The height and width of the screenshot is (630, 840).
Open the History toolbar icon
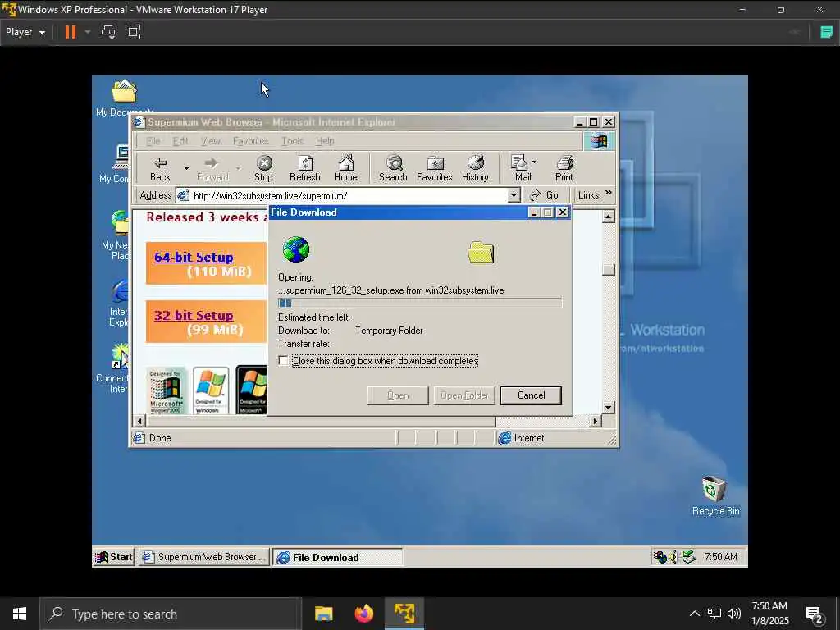pyautogui.click(x=475, y=168)
